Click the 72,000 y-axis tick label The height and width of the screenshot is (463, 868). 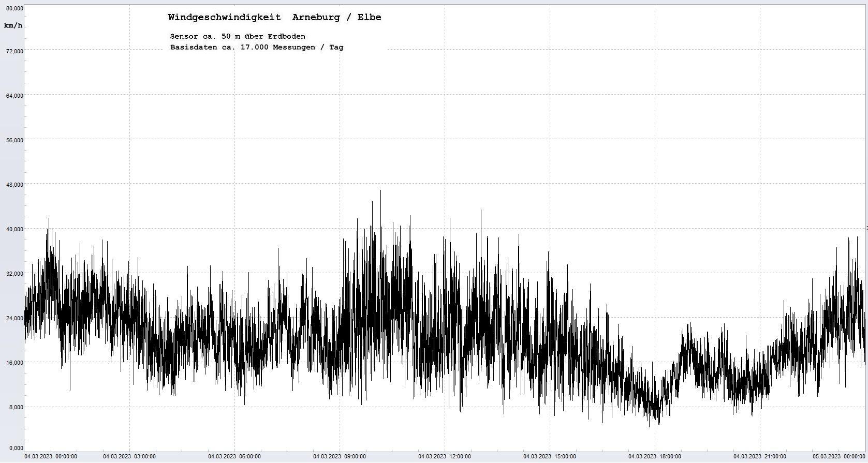(x=14, y=51)
